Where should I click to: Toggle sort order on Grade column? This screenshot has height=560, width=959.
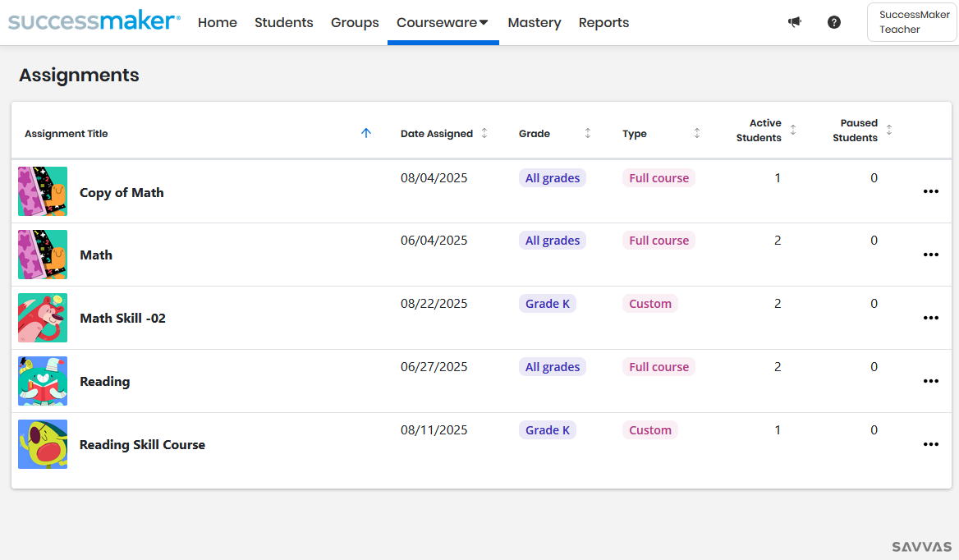point(588,133)
